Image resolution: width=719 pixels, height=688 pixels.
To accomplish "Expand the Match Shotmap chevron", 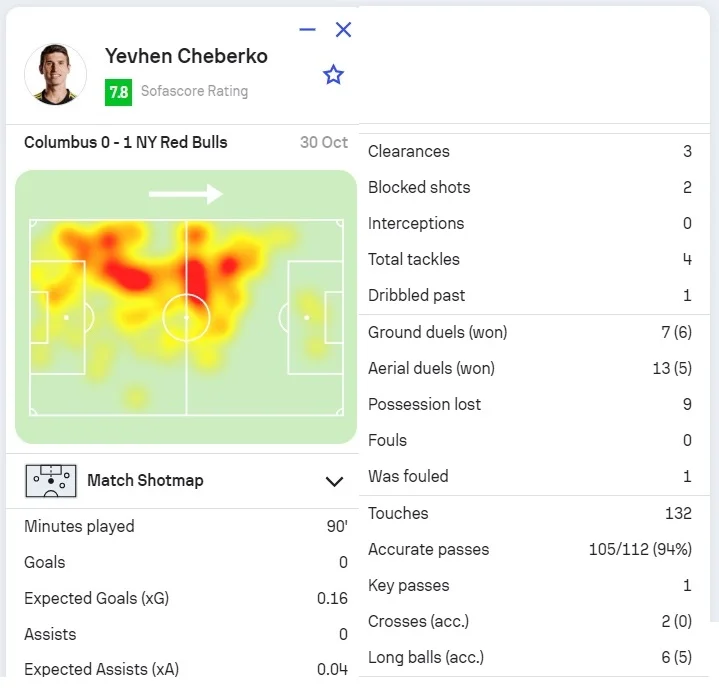I will click(335, 482).
